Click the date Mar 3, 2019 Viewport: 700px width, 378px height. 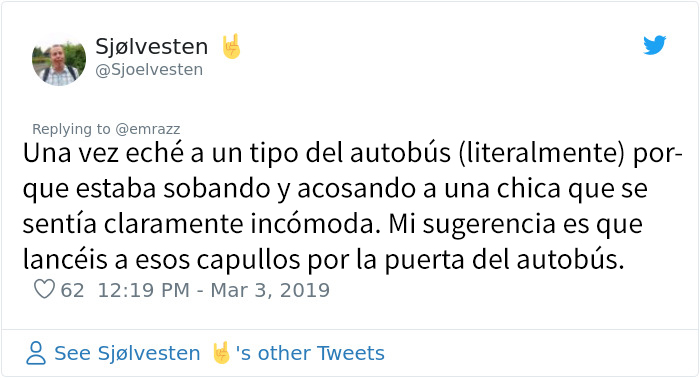tap(270, 291)
